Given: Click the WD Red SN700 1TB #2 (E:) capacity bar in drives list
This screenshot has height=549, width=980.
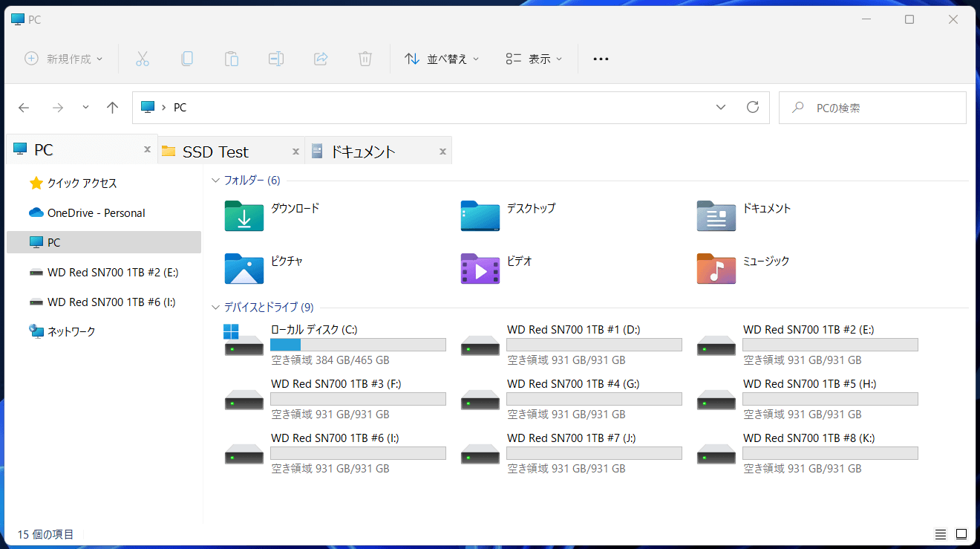Looking at the screenshot, I should coord(830,345).
